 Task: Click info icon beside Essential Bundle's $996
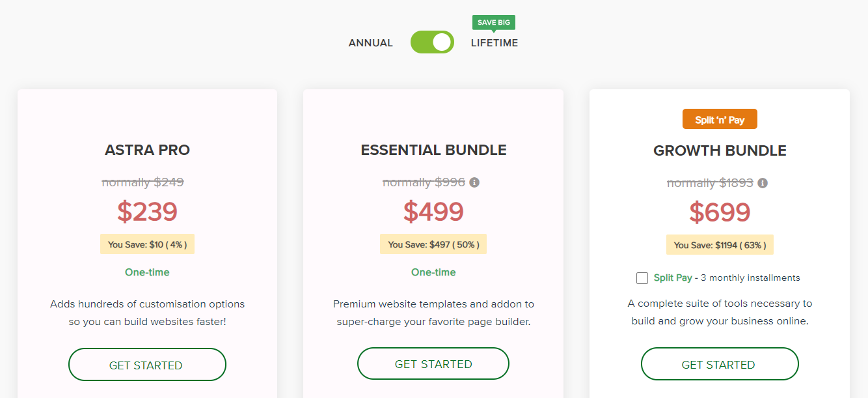point(474,182)
